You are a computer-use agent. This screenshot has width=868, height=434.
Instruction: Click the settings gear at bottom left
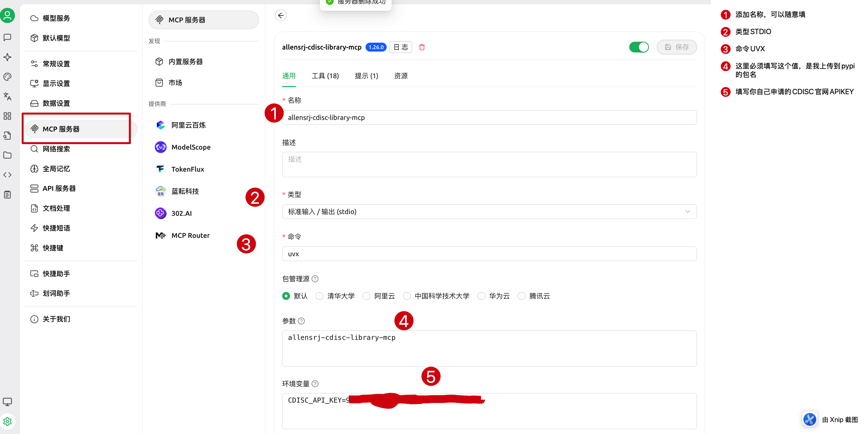[x=7, y=421]
